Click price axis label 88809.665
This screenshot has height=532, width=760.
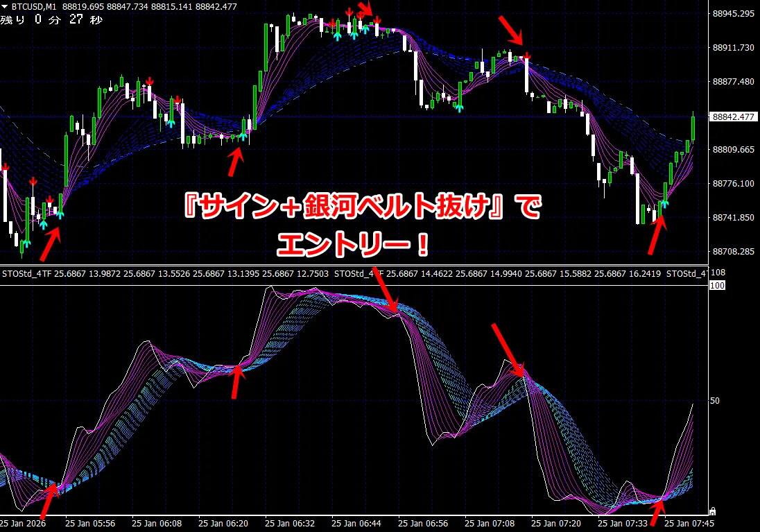pyautogui.click(x=734, y=149)
